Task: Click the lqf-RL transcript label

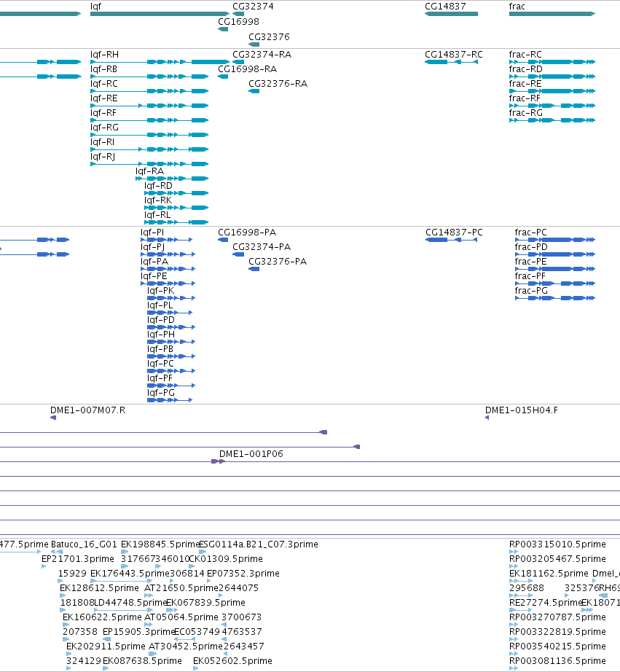Action: [x=157, y=215]
